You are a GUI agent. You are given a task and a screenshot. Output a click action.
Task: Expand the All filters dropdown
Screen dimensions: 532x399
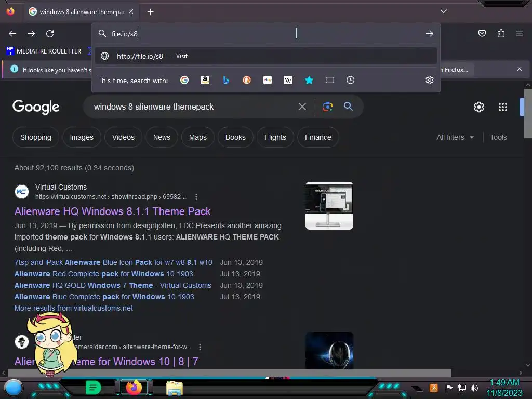[x=455, y=137]
